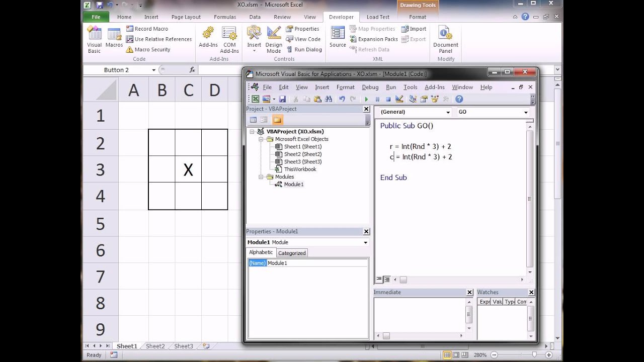The height and width of the screenshot is (362, 644).
Task: Open COM Add-Ins dialog
Action: point(229,40)
